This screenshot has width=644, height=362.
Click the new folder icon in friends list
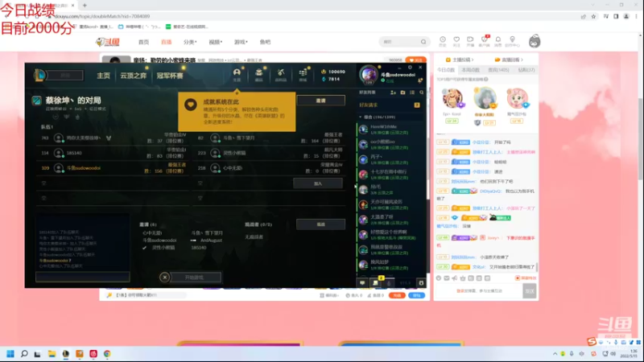point(403,93)
